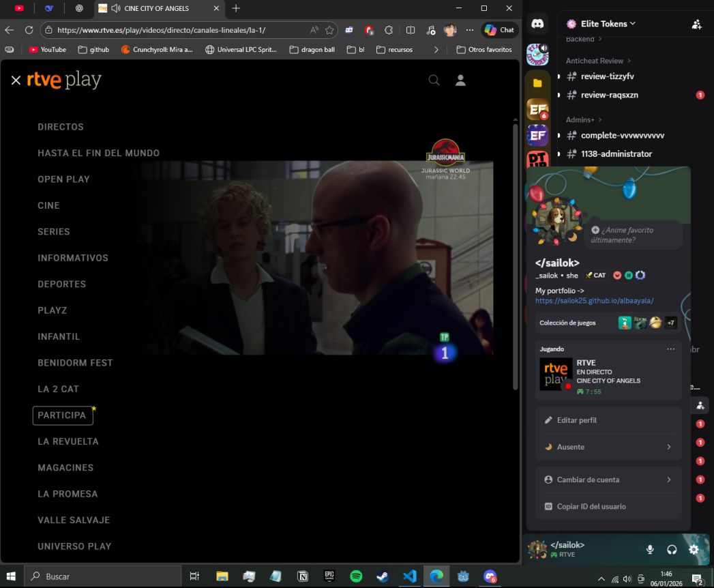Open Discord home icon
Image resolution: width=714 pixels, height=588 pixels.
pyautogui.click(x=538, y=24)
